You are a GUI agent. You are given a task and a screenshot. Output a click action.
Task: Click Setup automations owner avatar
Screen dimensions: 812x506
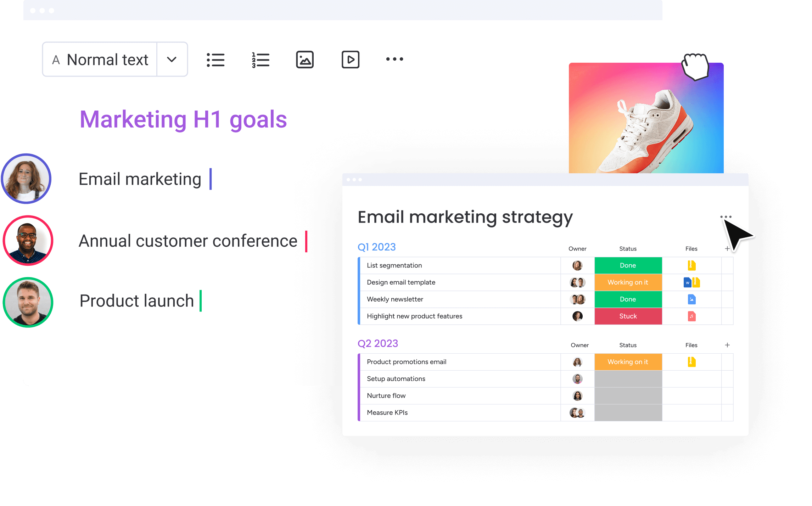tap(577, 379)
